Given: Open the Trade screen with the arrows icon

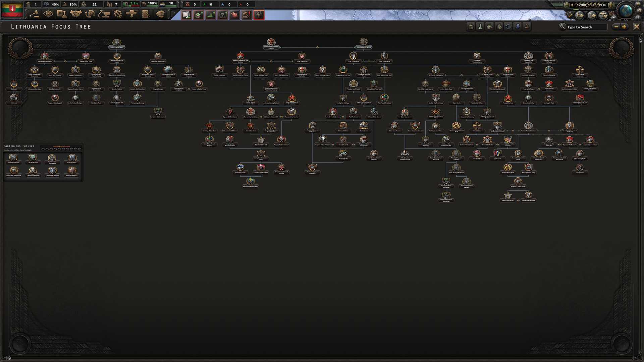Looking at the screenshot, I should (x=90, y=14).
